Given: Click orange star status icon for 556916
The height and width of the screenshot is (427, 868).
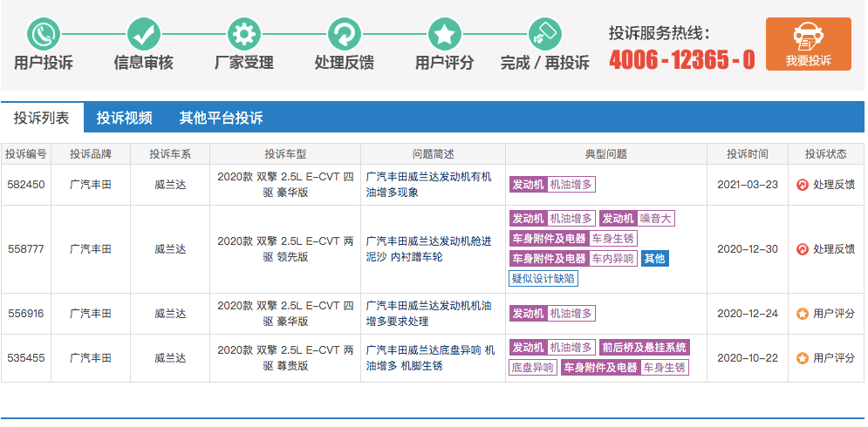Looking at the screenshot, I should (x=802, y=314).
